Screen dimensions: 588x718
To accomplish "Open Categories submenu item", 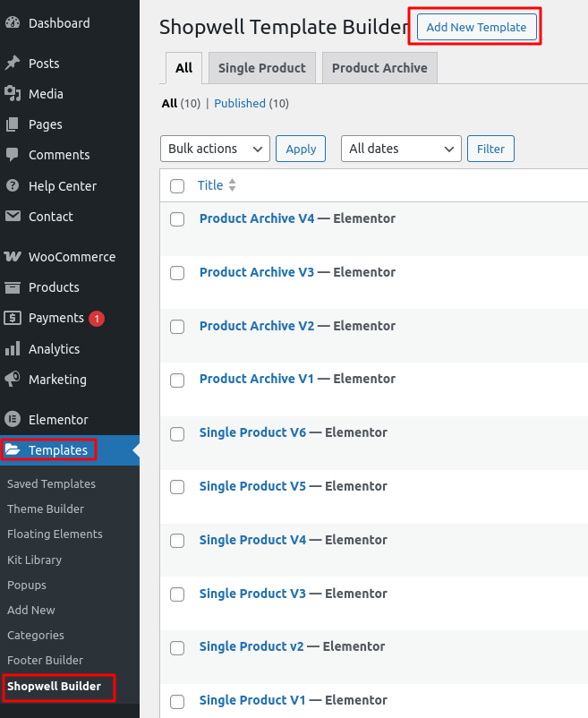I will click(x=35, y=635).
